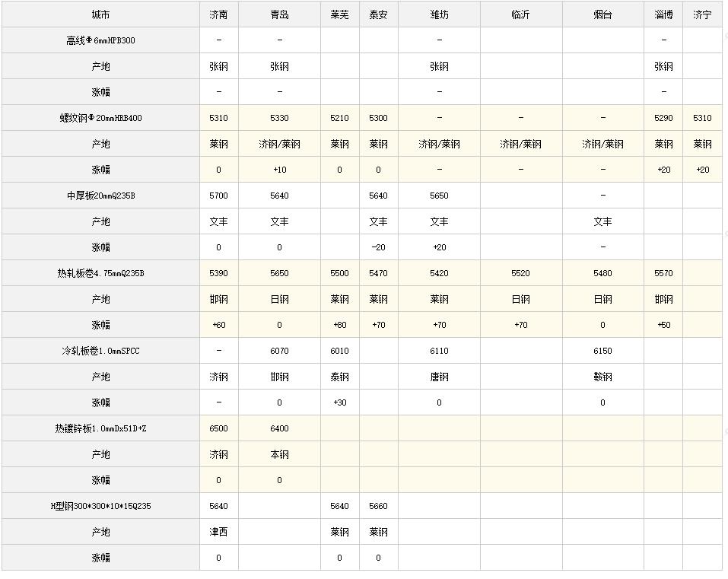Click the 5330 rebar price for 青岛
The image size is (728, 579).
coord(279,118)
